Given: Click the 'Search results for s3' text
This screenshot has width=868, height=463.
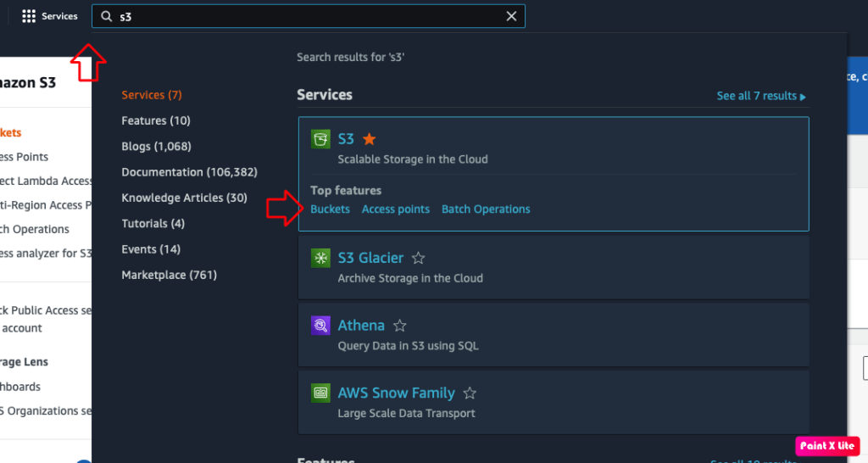Looking at the screenshot, I should tap(350, 57).
